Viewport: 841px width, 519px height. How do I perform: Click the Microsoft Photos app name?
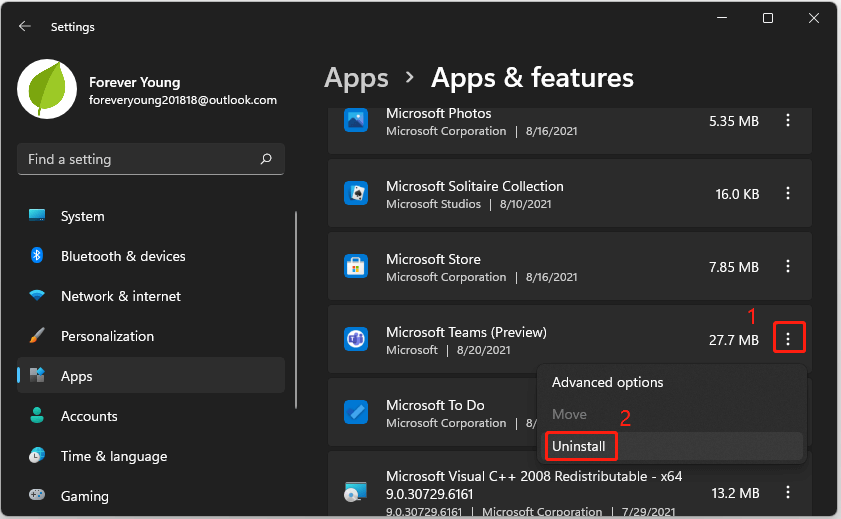(x=438, y=113)
